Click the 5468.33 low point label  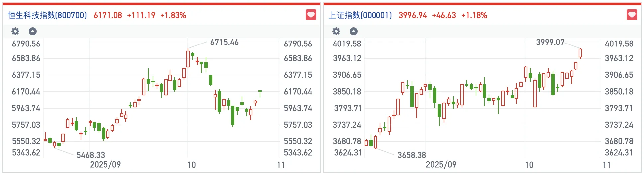point(91,155)
